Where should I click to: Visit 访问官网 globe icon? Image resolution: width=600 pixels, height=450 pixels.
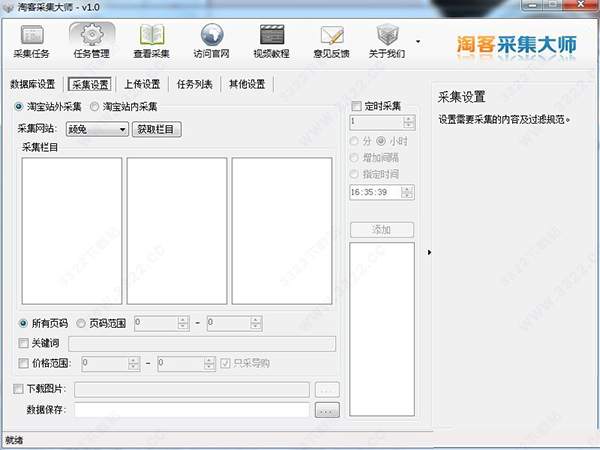pos(211,41)
